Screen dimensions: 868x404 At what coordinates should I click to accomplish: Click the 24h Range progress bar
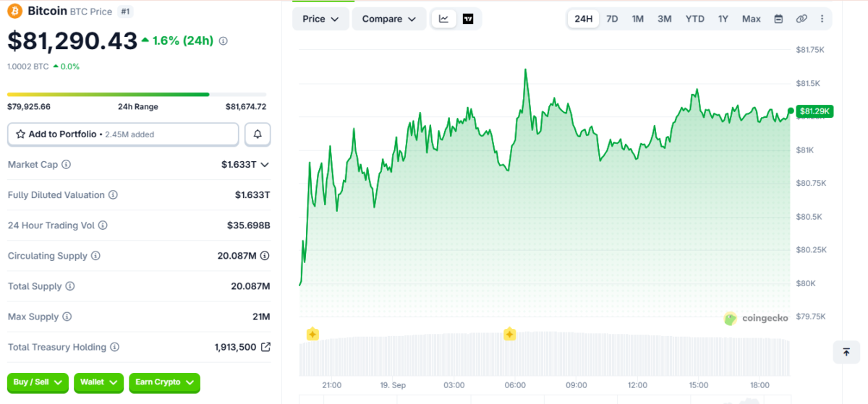click(x=137, y=94)
